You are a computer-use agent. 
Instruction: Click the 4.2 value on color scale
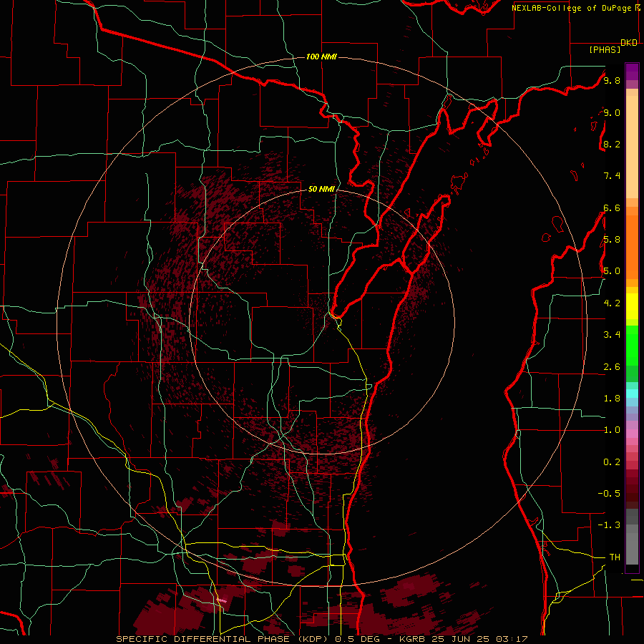tap(612, 303)
